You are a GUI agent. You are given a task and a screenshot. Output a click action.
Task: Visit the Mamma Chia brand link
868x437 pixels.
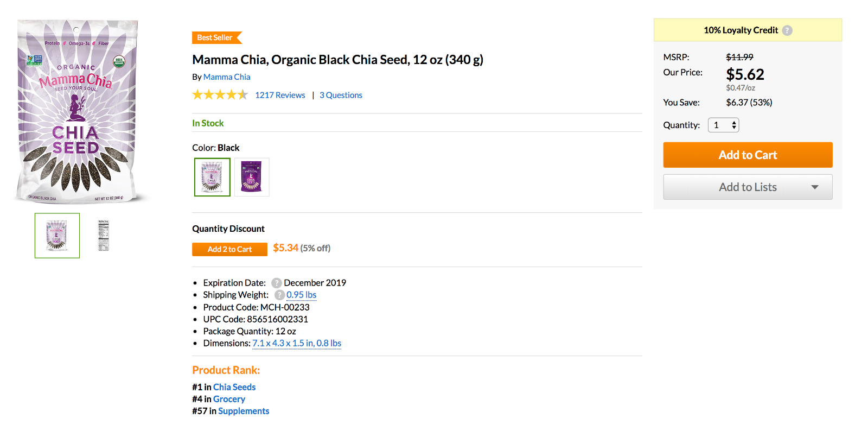(227, 77)
